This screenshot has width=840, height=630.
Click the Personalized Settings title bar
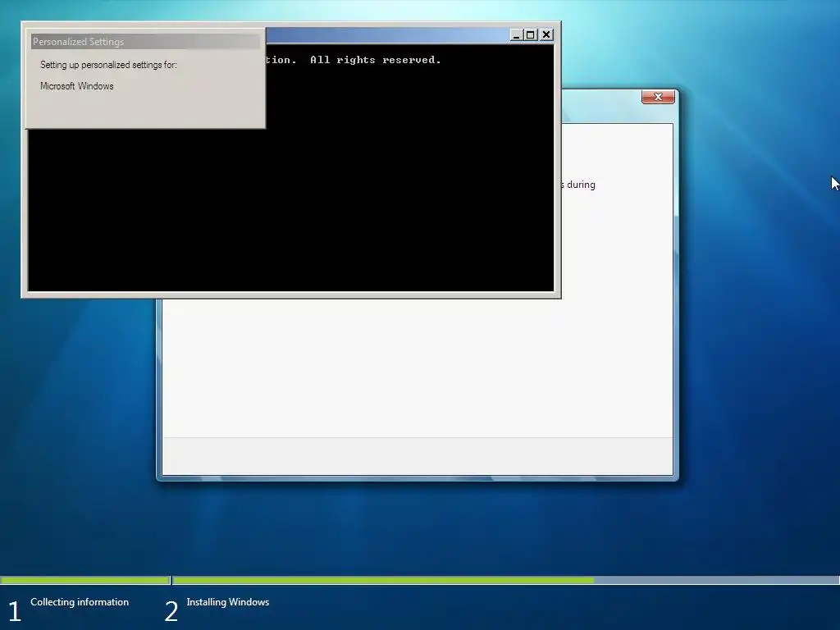coord(145,41)
